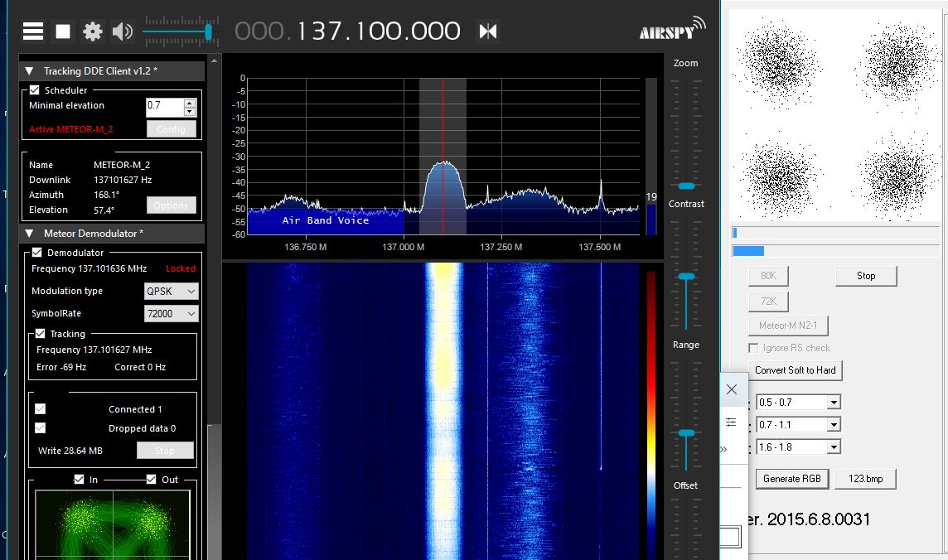
Task: Click Convert Soft to Hard button
Action: (x=795, y=370)
